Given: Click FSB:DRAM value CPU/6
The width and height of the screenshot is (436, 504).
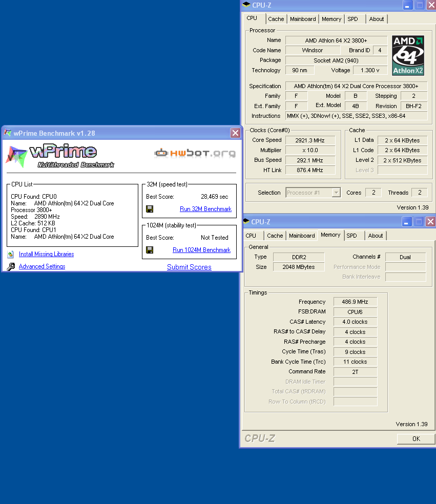Looking at the screenshot, I should coord(355,312).
